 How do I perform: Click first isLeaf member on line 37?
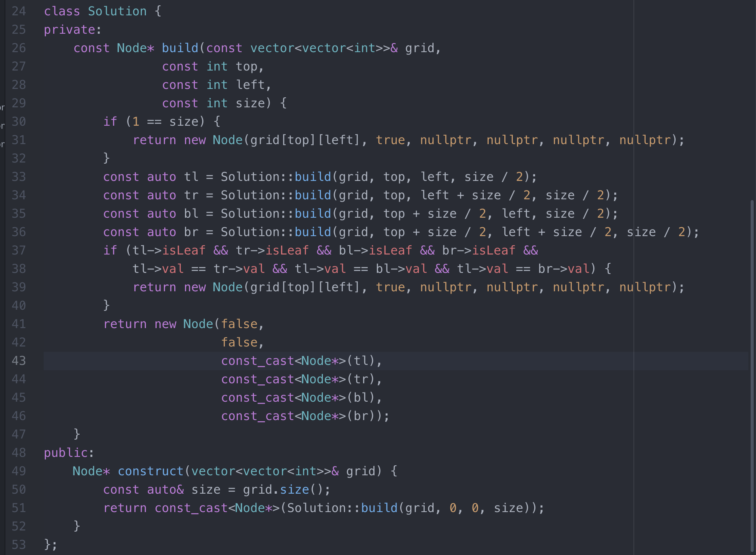point(184,250)
